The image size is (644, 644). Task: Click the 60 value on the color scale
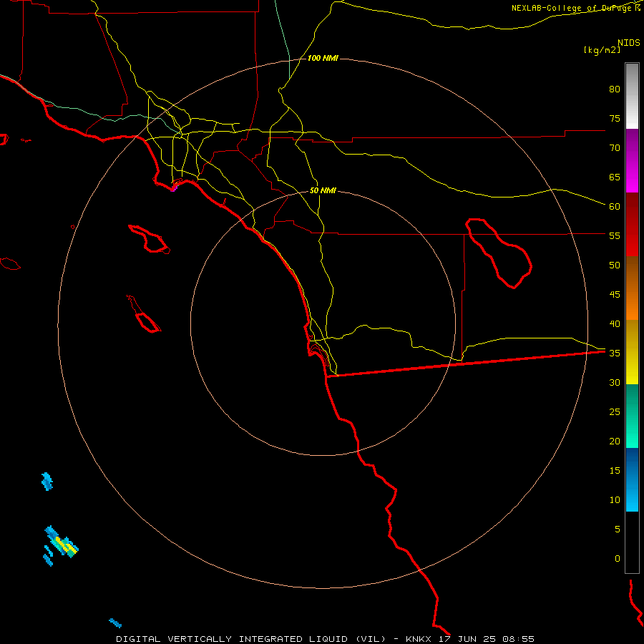pos(615,207)
